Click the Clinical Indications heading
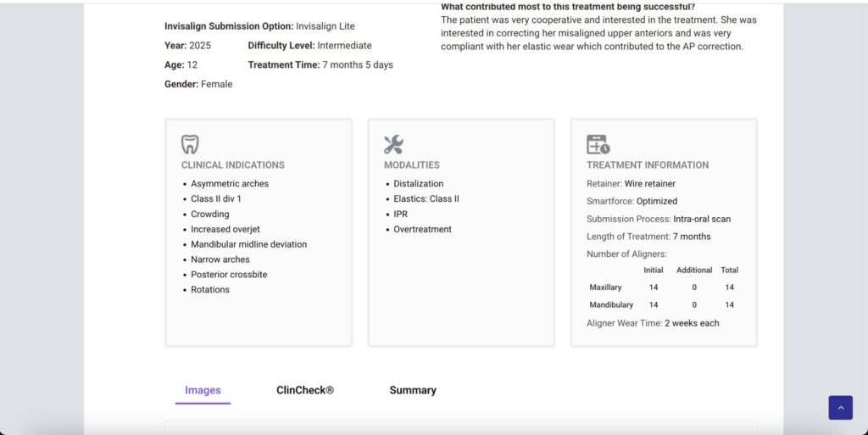This screenshot has width=868, height=435. (233, 165)
